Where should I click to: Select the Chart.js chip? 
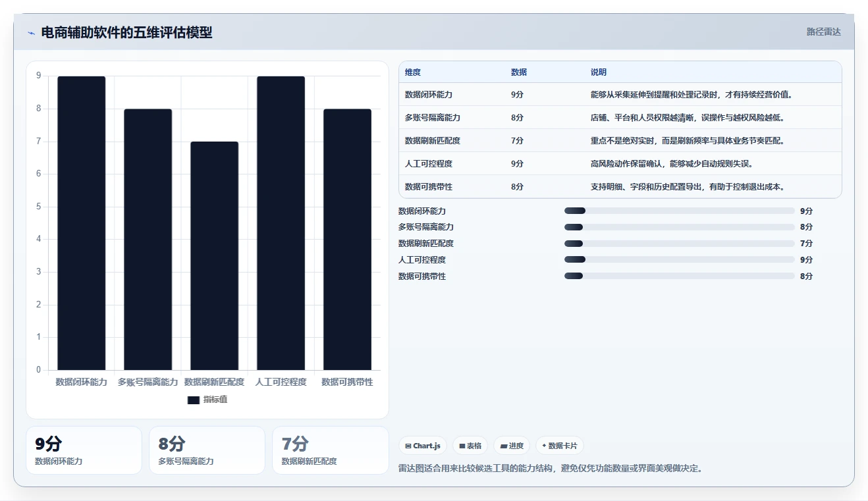(423, 446)
